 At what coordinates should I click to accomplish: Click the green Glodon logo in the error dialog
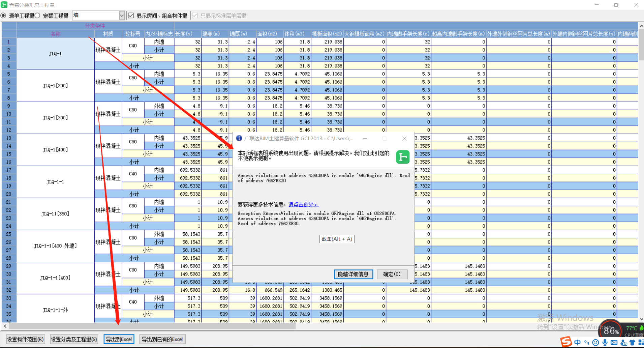tap(403, 157)
